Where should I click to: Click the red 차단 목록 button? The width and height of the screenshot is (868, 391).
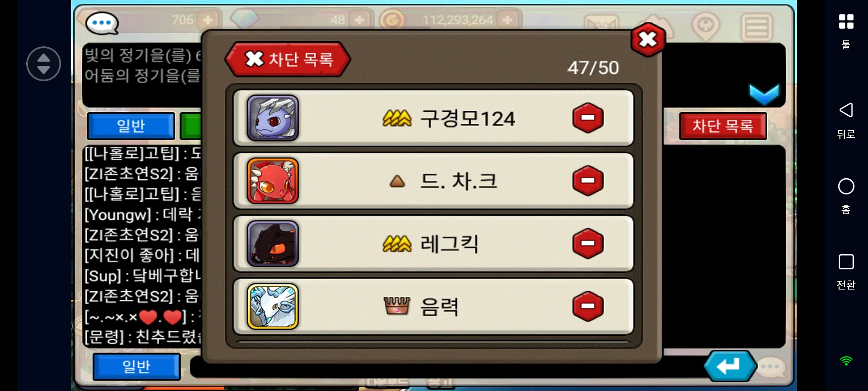click(x=723, y=126)
